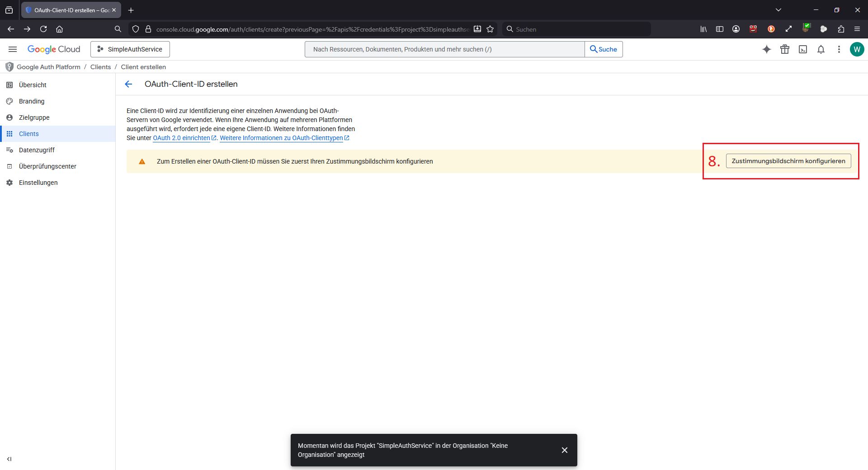This screenshot has width=868, height=470.
Task: Open a new browser tab
Action: (x=131, y=10)
